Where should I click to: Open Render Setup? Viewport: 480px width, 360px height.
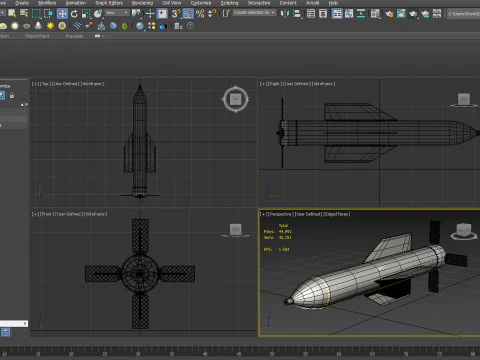389,14
